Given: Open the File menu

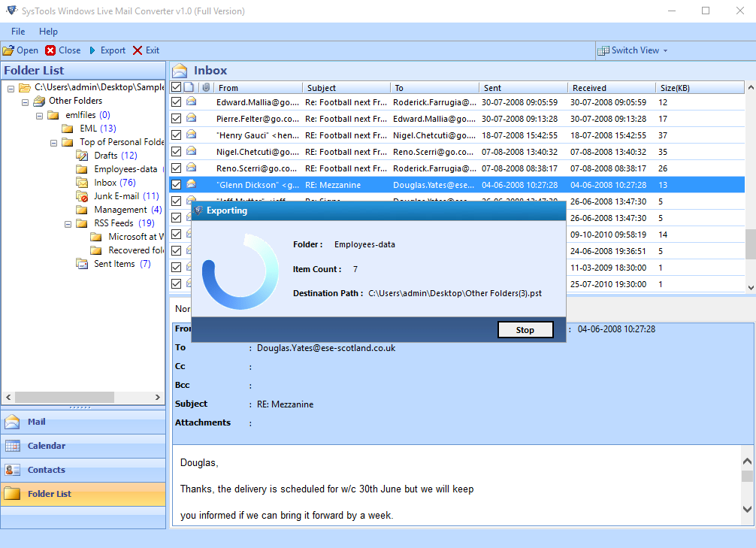Looking at the screenshot, I should click(18, 32).
